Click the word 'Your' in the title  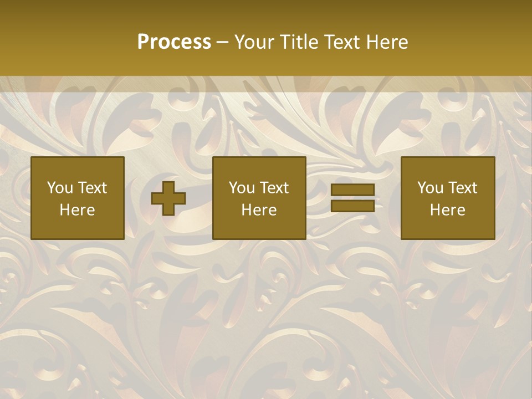point(255,42)
